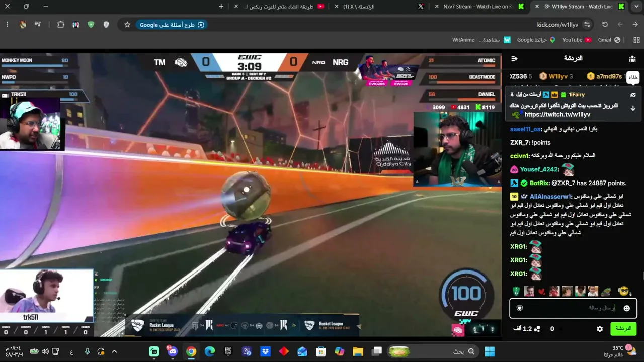Open the media controls toolbar icon
The height and width of the screenshot is (362, 644).
point(38,25)
